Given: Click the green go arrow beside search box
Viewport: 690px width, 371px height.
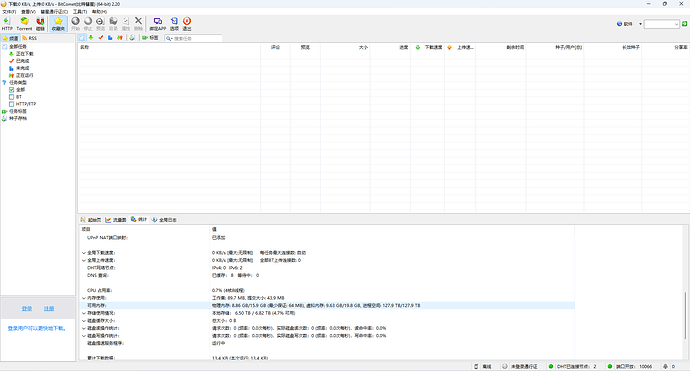Looking at the screenshot, I should point(685,24).
